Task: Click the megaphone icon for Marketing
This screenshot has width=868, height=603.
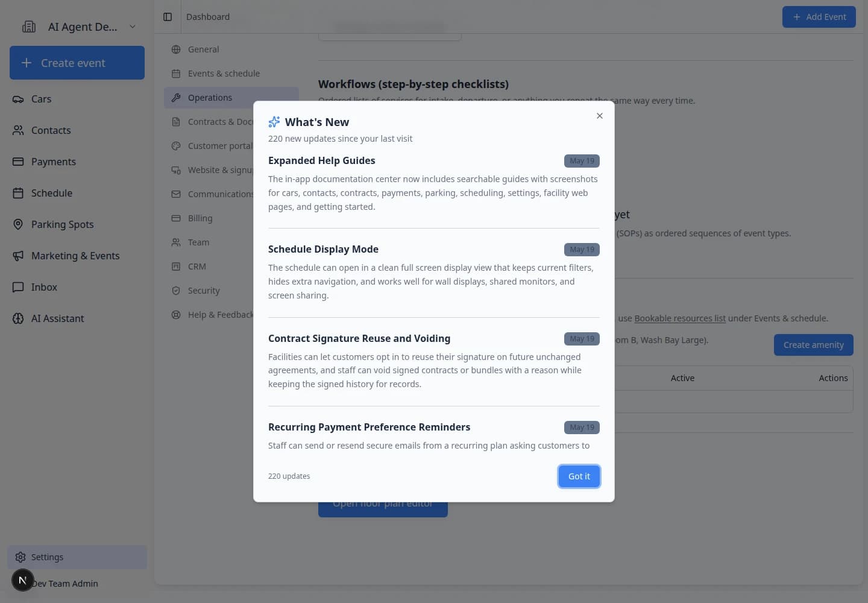Action: tap(18, 256)
